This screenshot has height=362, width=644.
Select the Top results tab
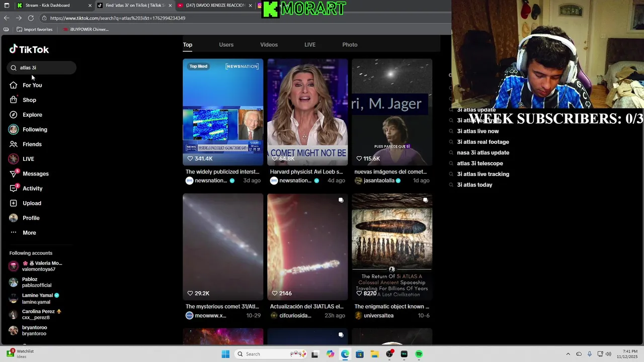188,45
